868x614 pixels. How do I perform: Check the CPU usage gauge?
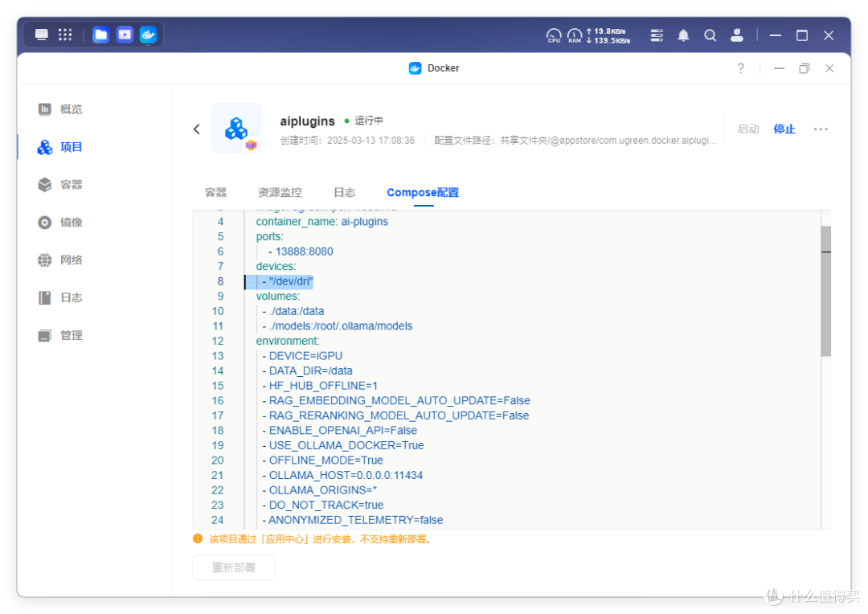pos(554,35)
